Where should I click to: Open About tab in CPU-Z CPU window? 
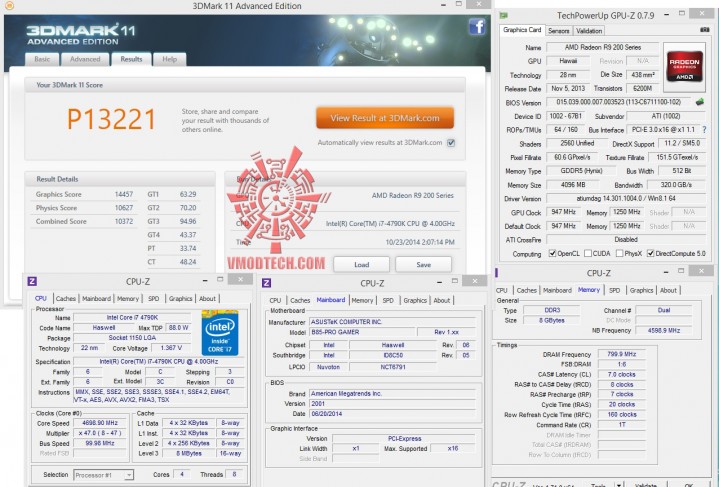(207, 299)
